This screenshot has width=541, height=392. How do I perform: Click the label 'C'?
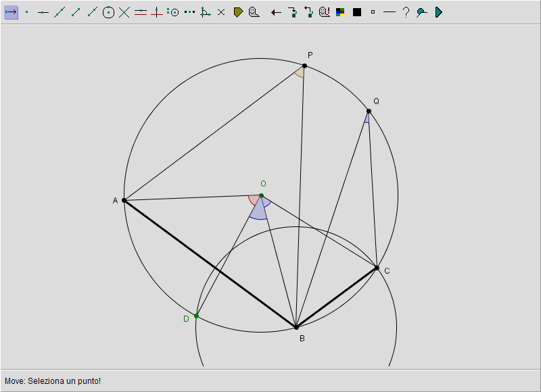pos(387,271)
